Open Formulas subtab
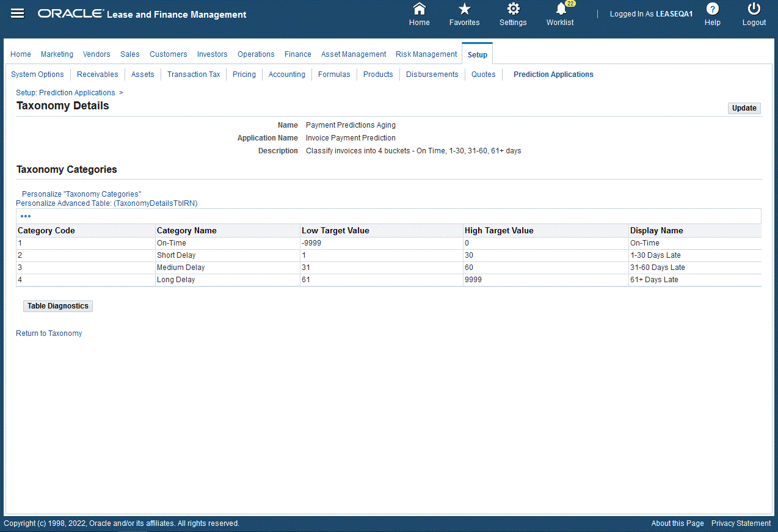 pos(334,75)
